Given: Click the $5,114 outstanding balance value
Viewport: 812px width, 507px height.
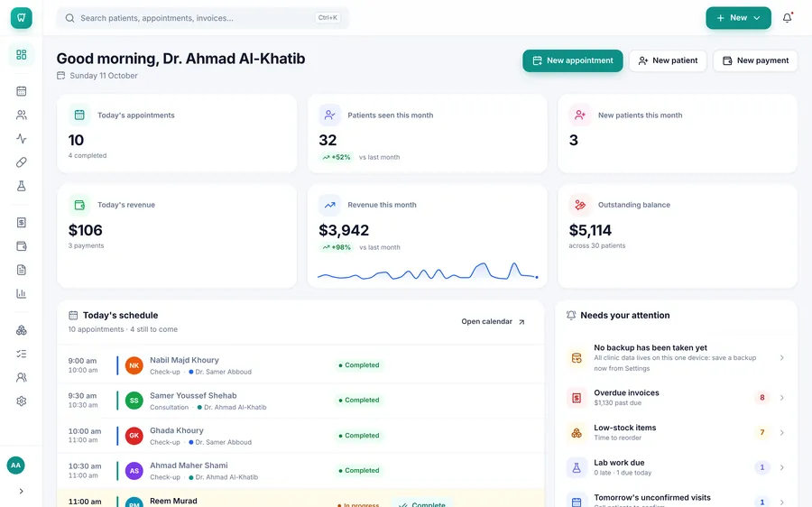Looking at the screenshot, I should point(590,230).
